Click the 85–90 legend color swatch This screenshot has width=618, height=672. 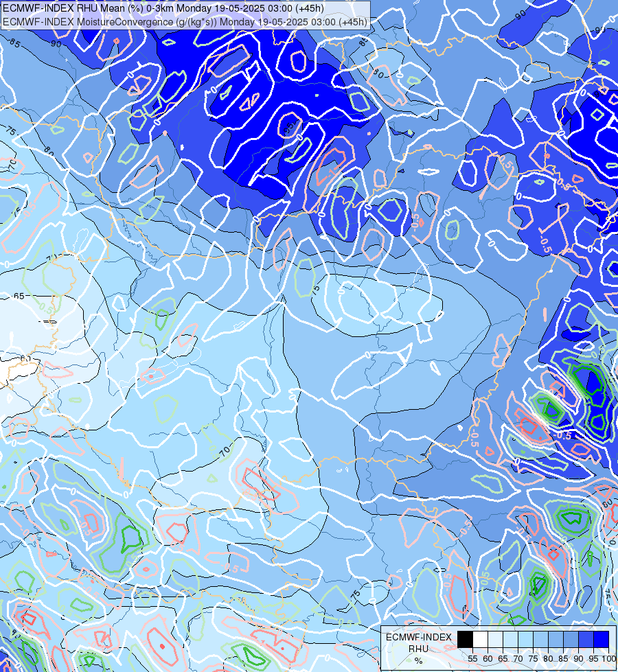[571, 639]
